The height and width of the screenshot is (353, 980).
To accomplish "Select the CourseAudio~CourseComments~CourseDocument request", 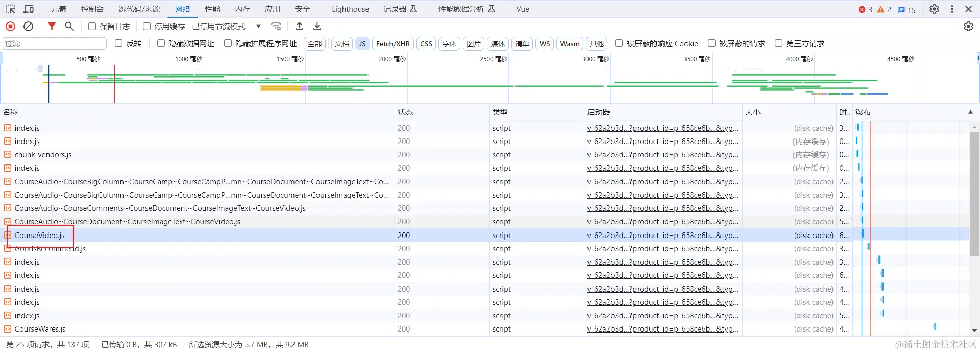I will tap(160, 208).
